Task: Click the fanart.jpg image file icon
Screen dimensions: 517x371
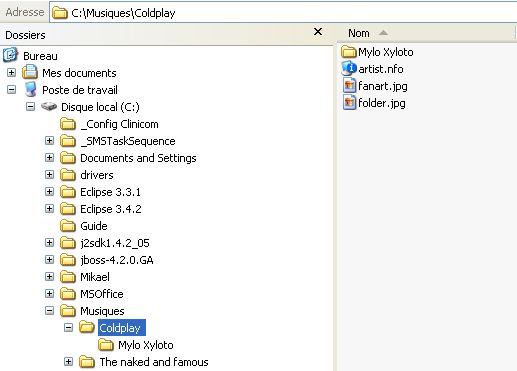Action: click(x=349, y=86)
